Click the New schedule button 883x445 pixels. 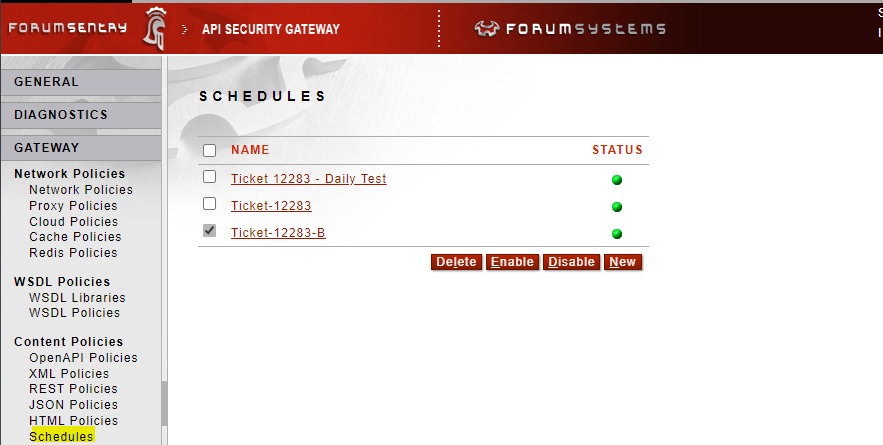622,262
